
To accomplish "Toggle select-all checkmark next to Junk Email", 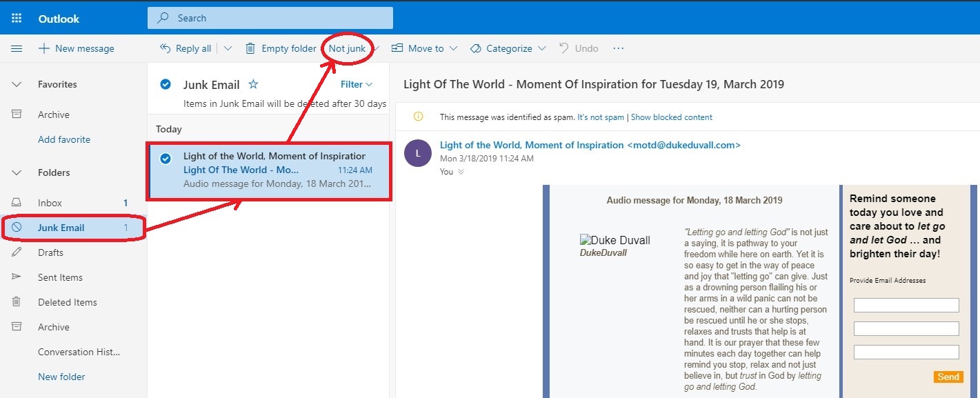I will coord(166,84).
